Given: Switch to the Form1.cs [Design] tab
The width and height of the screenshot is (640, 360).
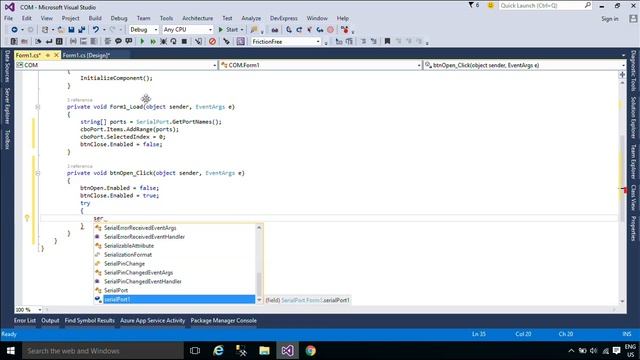Looking at the screenshot, I should point(87,55).
